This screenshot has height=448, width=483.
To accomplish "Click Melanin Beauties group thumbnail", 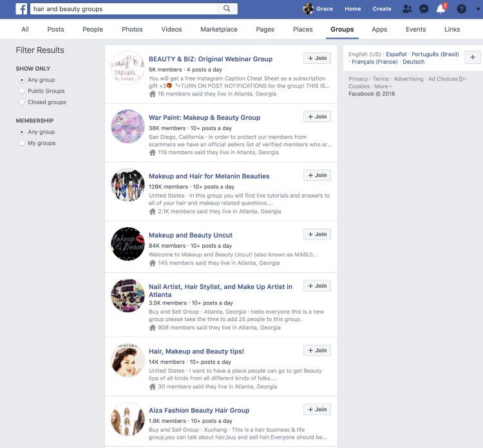I will (x=128, y=185).
